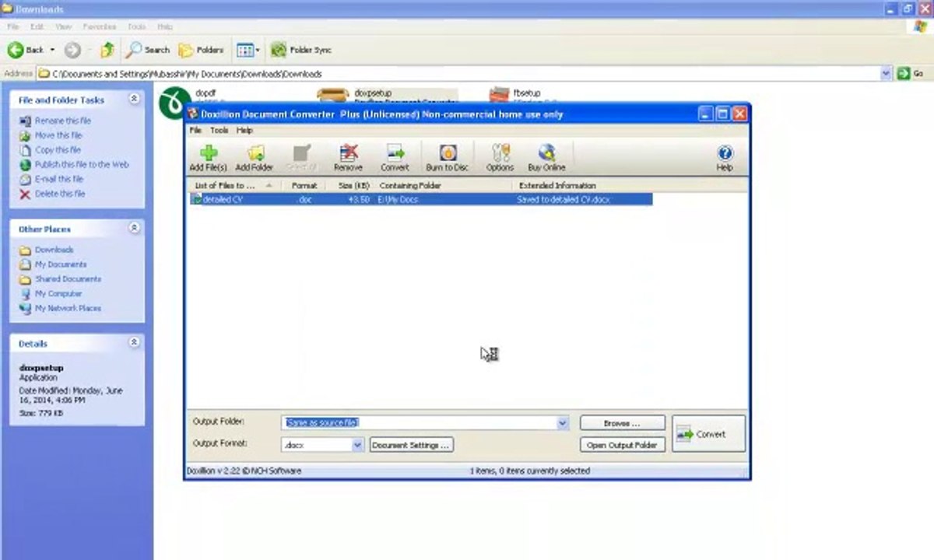Click Go button beside address bar
Viewport: 934px width, 560px height.
pos(910,73)
